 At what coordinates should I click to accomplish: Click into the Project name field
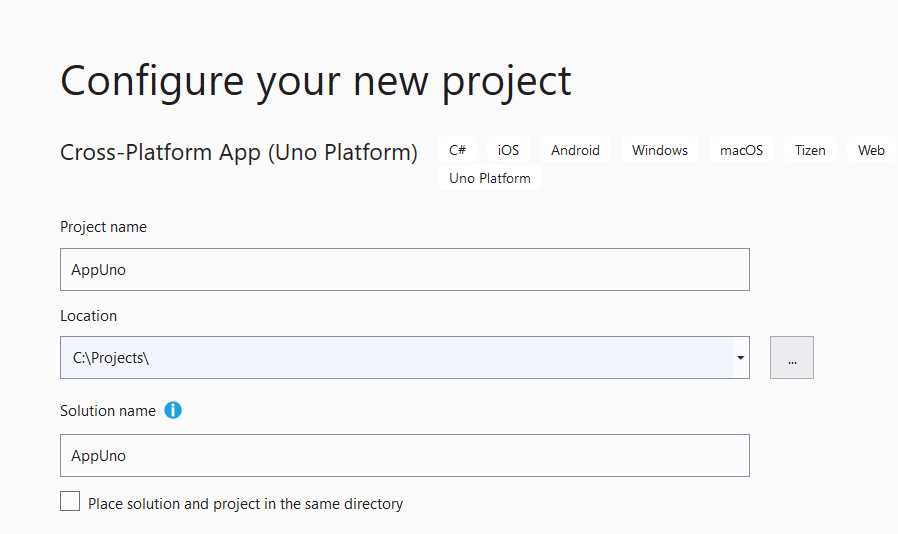405,269
